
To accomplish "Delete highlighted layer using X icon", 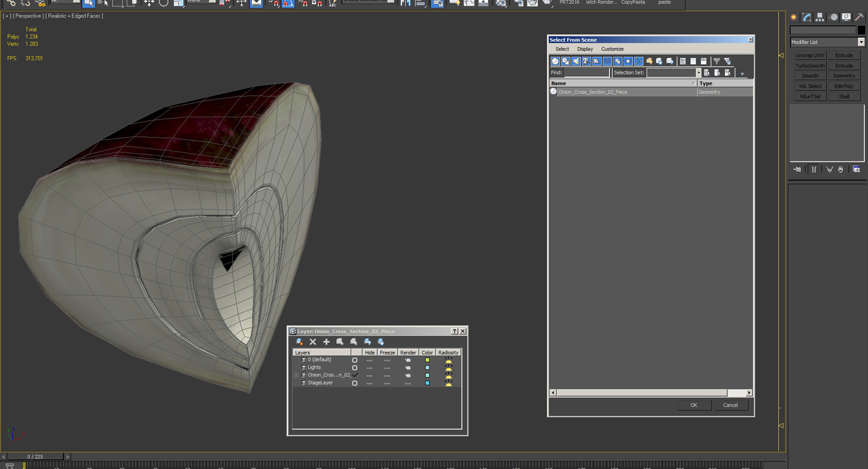I will (x=313, y=342).
